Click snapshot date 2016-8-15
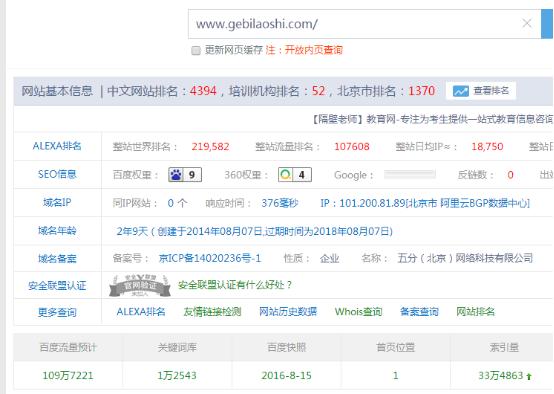 [287, 375]
